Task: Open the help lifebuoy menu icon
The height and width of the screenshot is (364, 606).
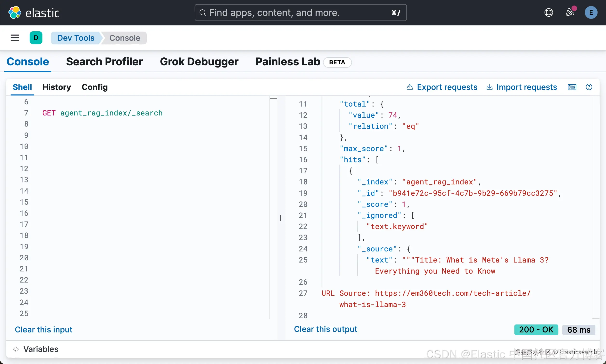Action: point(549,13)
